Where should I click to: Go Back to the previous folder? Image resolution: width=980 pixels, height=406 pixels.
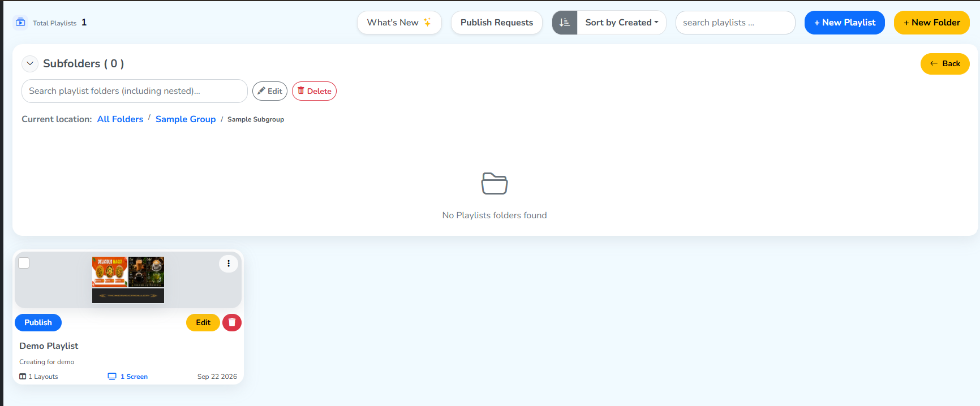945,64
